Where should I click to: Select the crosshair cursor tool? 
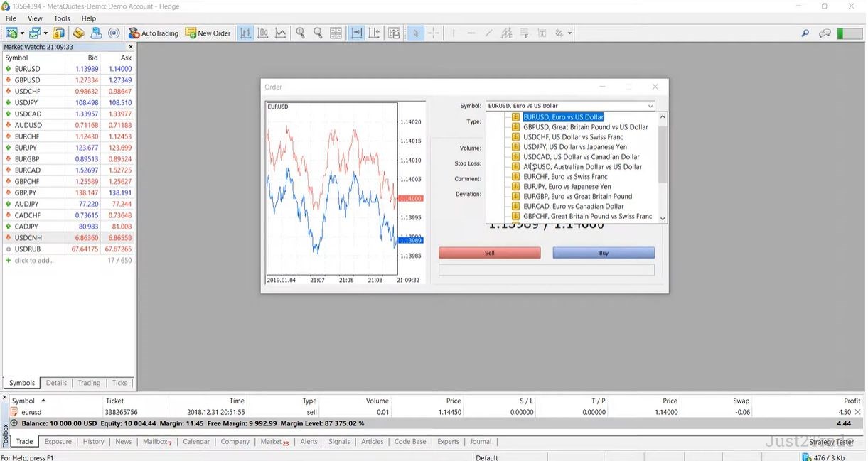tap(433, 33)
